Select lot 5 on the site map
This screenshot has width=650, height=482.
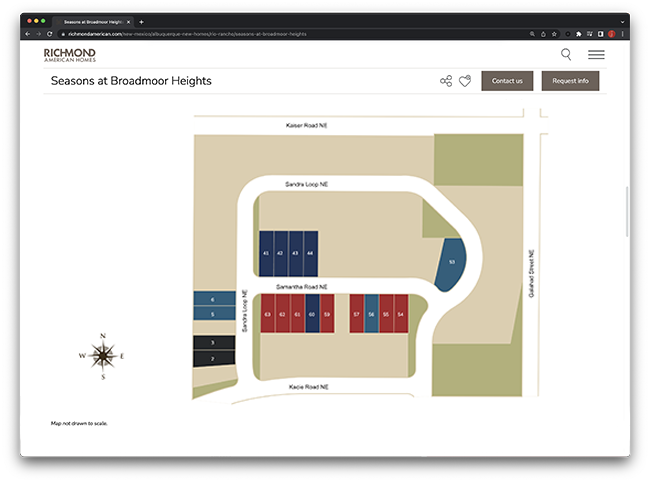coord(214,314)
